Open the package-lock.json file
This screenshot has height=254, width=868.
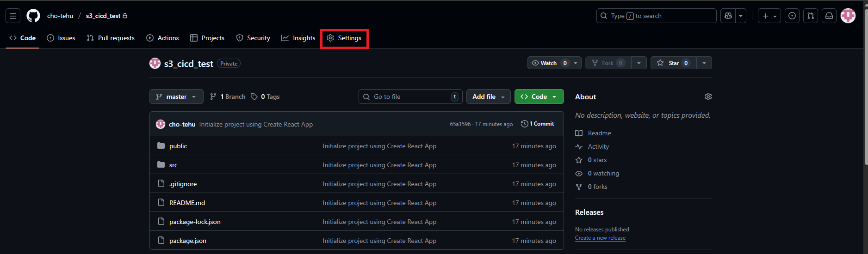point(195,222)
